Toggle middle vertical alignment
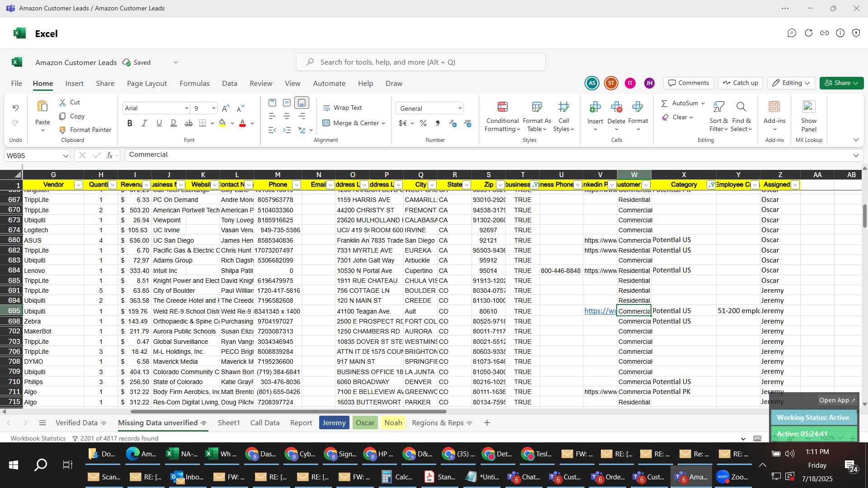The width and height of the screenshot is (868, 488). click(x=287, y=103)
